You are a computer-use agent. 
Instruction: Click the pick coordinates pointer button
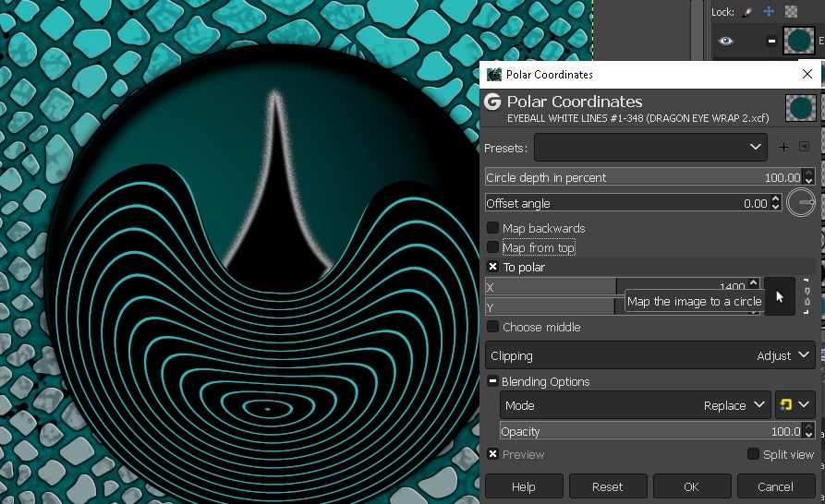(x=780, y=296)
